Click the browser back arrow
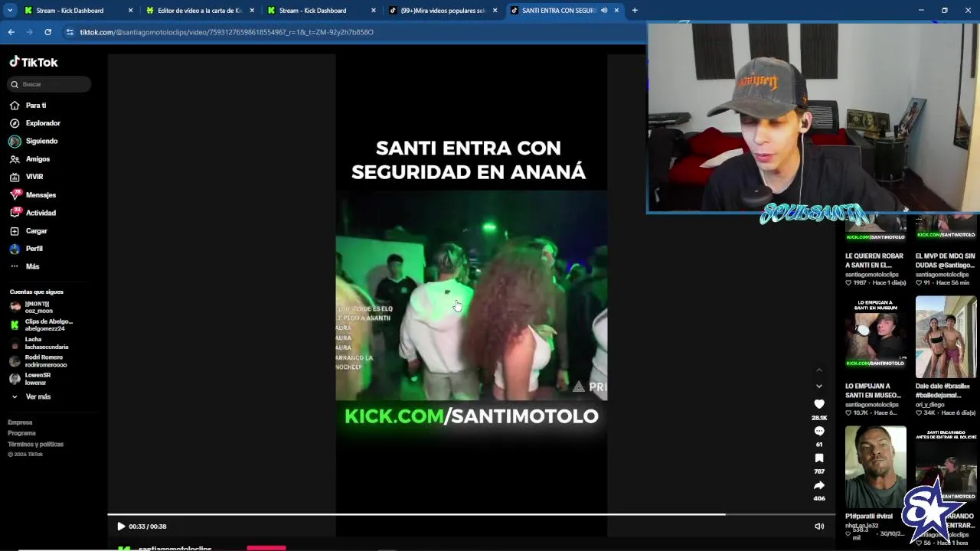The image size is (980, 551). point(11,32)
